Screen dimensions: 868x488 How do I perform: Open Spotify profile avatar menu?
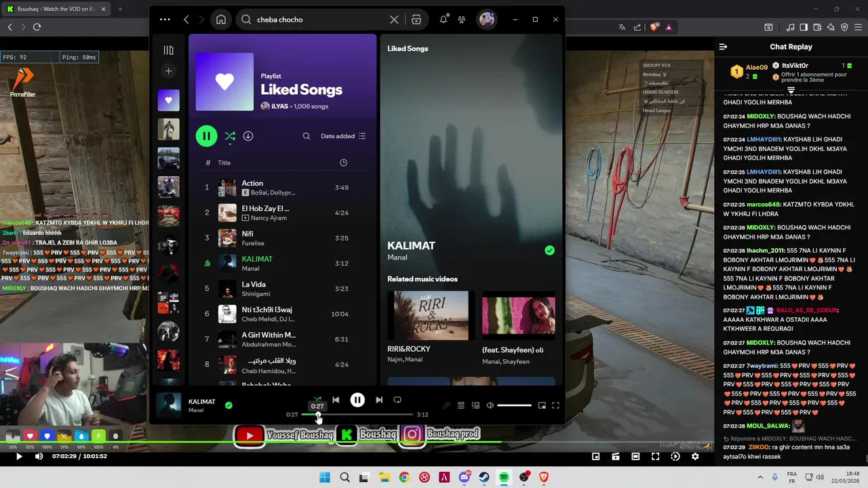coord(486,20)
